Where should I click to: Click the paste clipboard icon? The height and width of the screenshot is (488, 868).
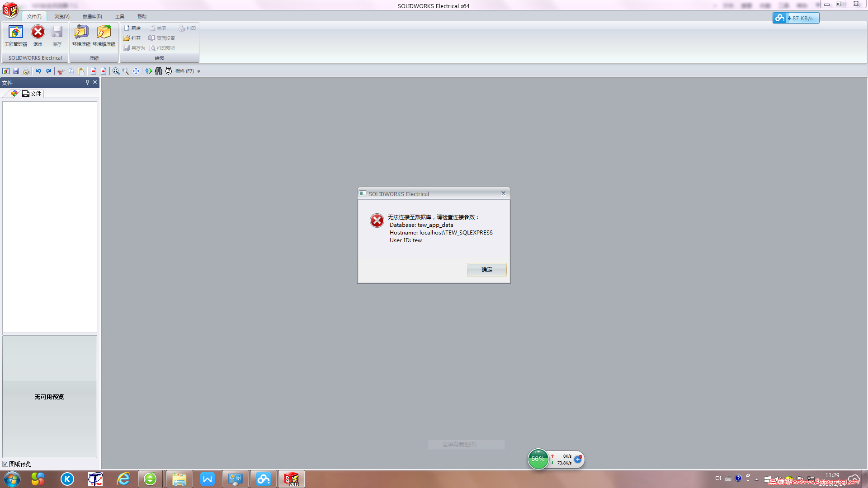tap(81, 71)
